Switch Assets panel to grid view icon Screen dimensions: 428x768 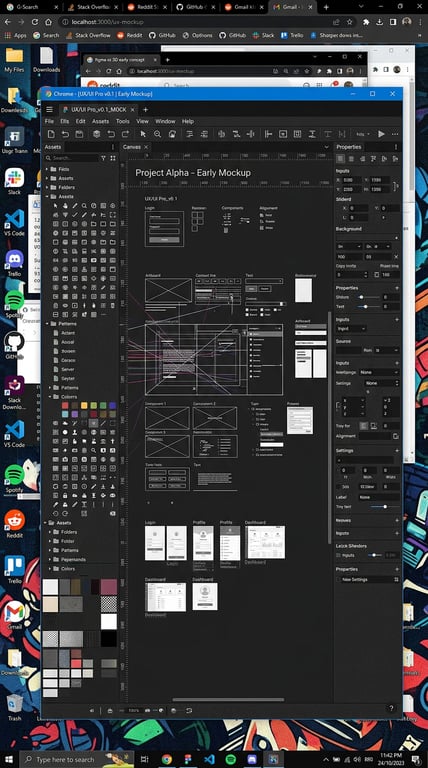113,158
